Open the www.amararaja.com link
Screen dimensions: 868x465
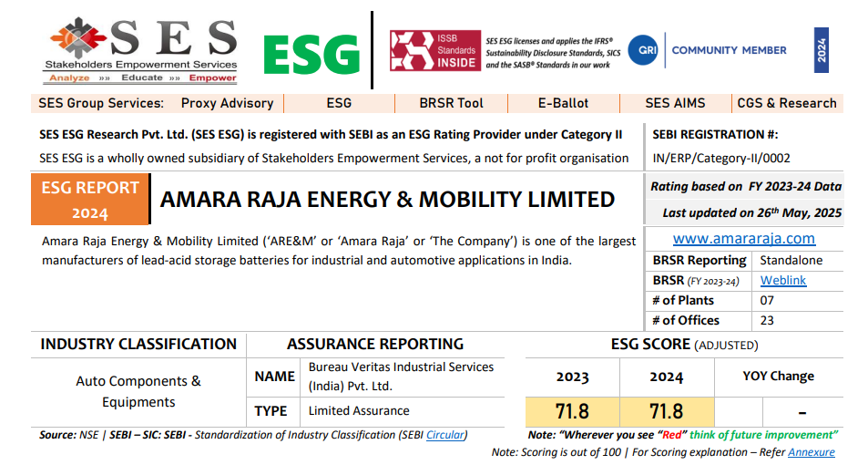pyautogui.click(x=744, y=239)
